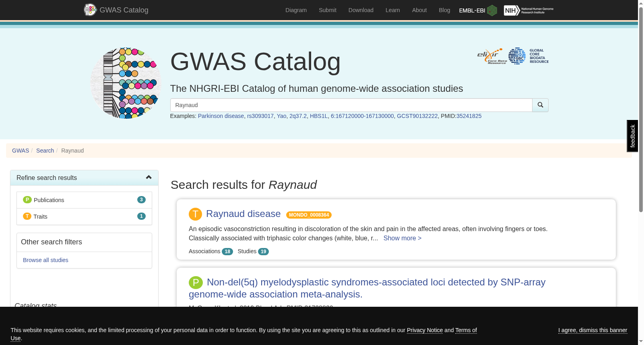644x345 pixels.
Task: Click the GCST90132222 example link
Action: tap(417, 116)
